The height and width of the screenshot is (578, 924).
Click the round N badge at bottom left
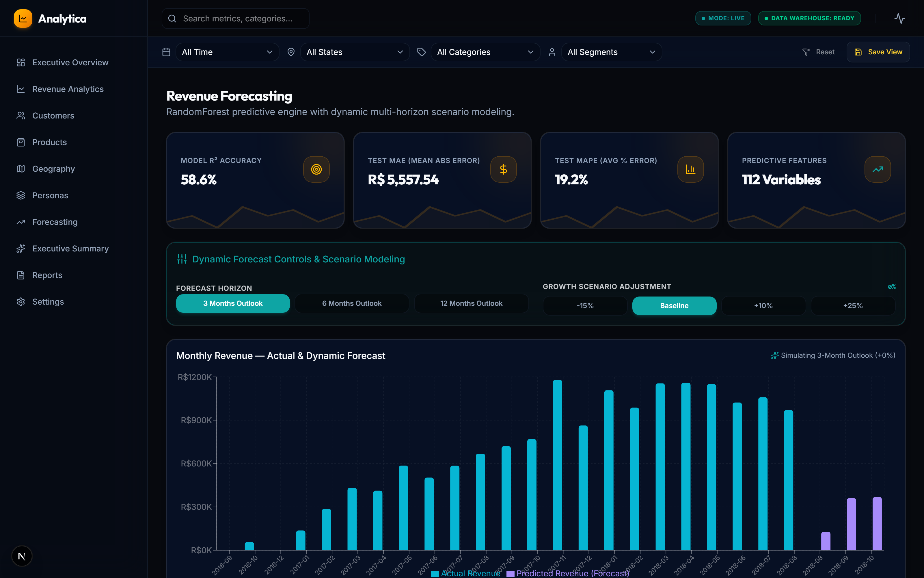(x=22, y=556)
